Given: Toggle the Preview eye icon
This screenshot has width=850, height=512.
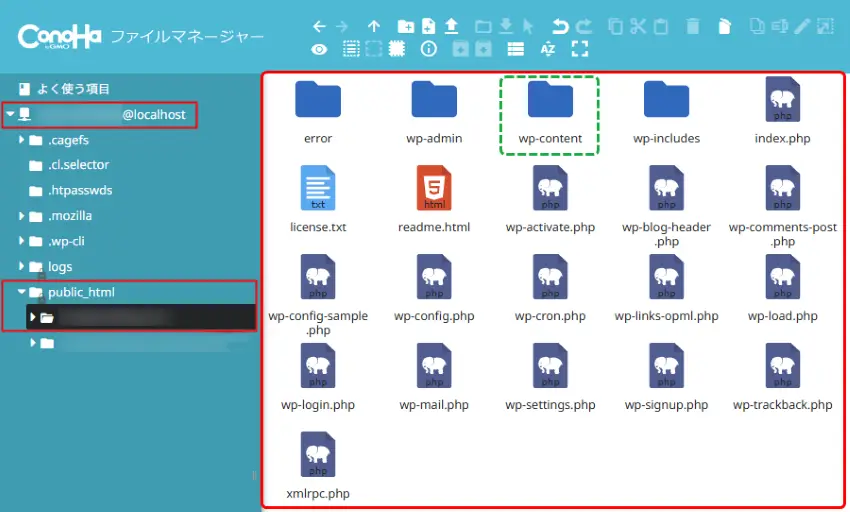Looking at the screenshot, I should [x=319, y=49].
